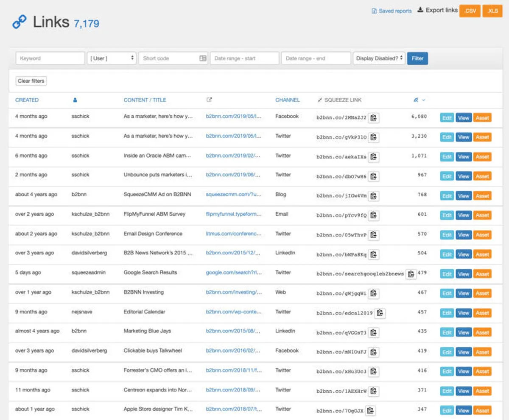The height and width of the screenshot is (420, 509).
Task: Open the Saved reports link
Action: point(392,11)
